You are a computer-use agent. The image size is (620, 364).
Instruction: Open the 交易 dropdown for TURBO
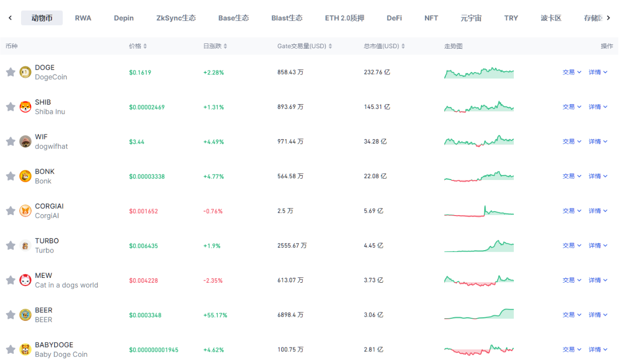tap(572, 246)
